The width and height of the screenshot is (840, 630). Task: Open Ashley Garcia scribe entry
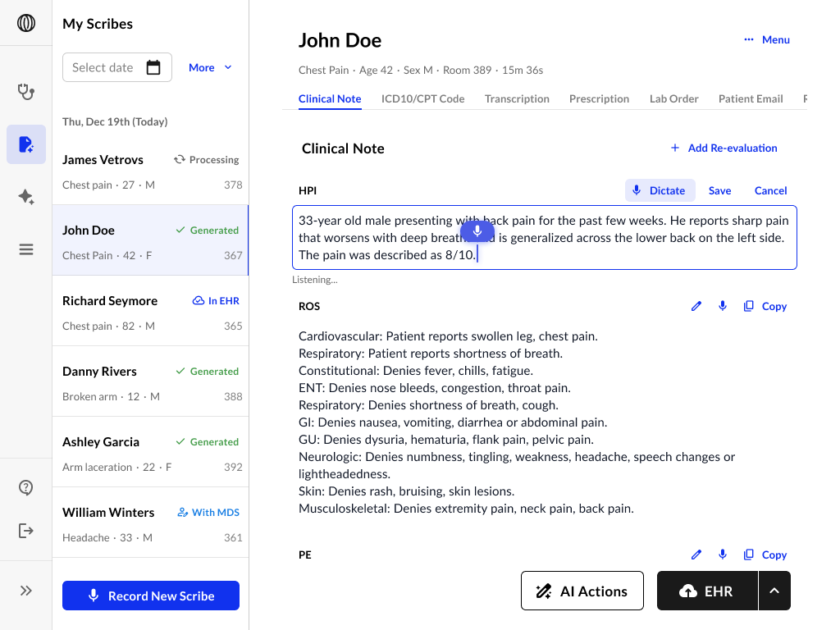(151, 452)
